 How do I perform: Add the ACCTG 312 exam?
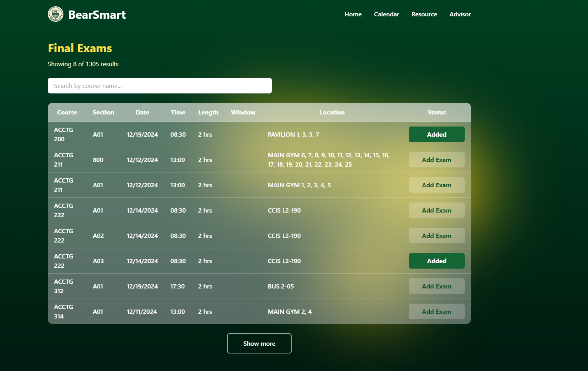coord(436,286)
